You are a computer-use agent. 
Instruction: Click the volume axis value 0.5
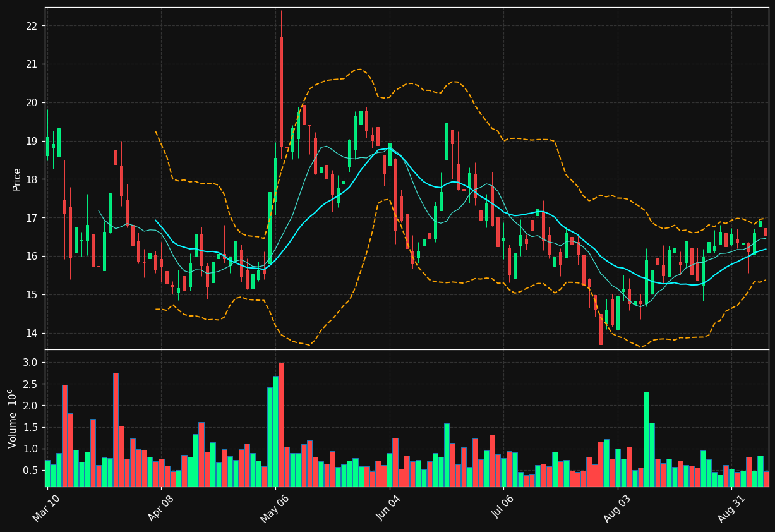30,471
